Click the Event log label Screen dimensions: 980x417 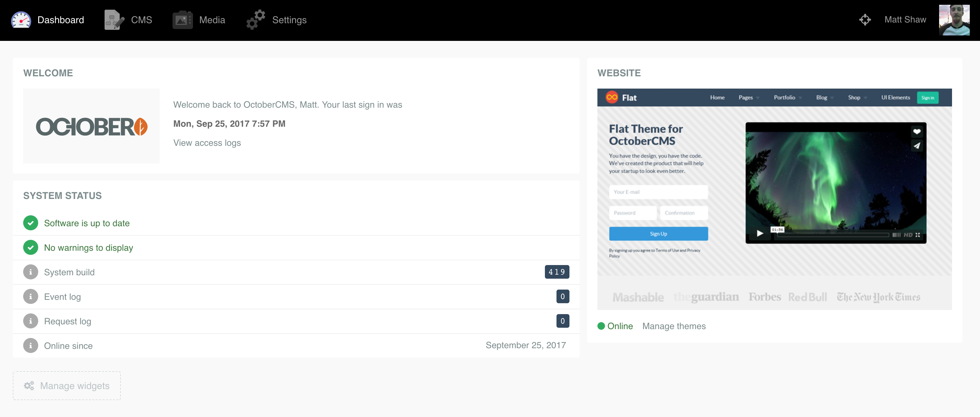pyautogui.click(x=62, y=297)
